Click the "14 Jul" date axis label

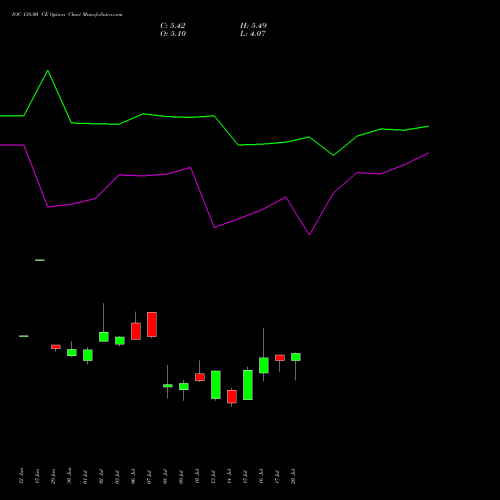tap(230, 477)
